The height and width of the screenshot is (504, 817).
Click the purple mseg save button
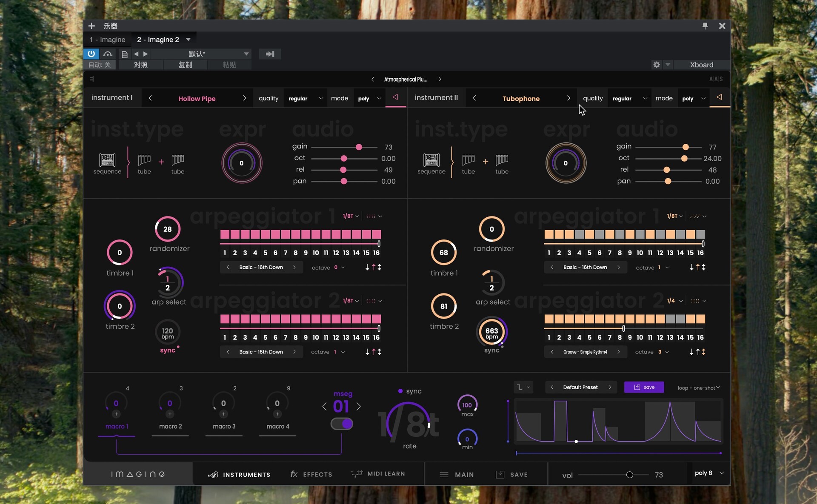tap(644, 387)
